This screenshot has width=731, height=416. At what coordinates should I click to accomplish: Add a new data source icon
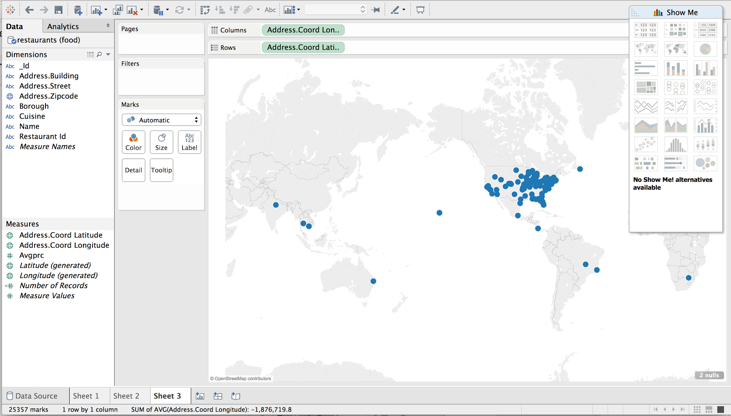[78, 10]
